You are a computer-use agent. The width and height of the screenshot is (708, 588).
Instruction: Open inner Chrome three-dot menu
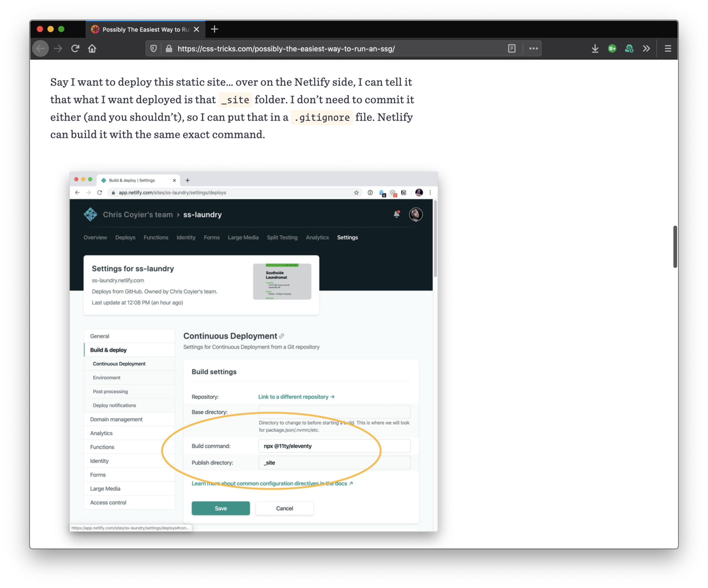[x=430, y=193]
